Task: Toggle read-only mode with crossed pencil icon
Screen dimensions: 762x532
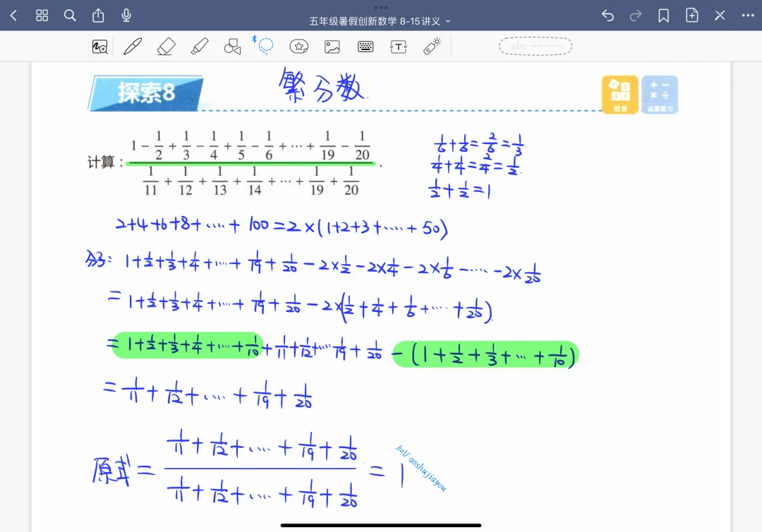Action: 720,16
